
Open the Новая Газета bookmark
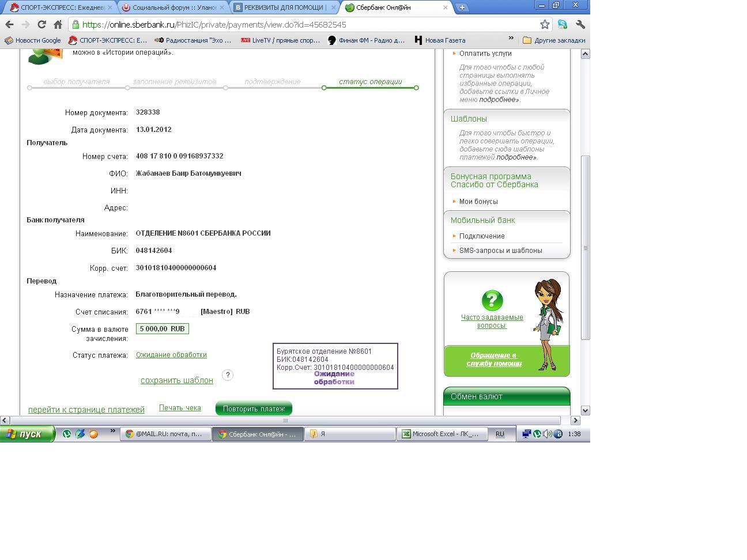click(x=440, y=40)
